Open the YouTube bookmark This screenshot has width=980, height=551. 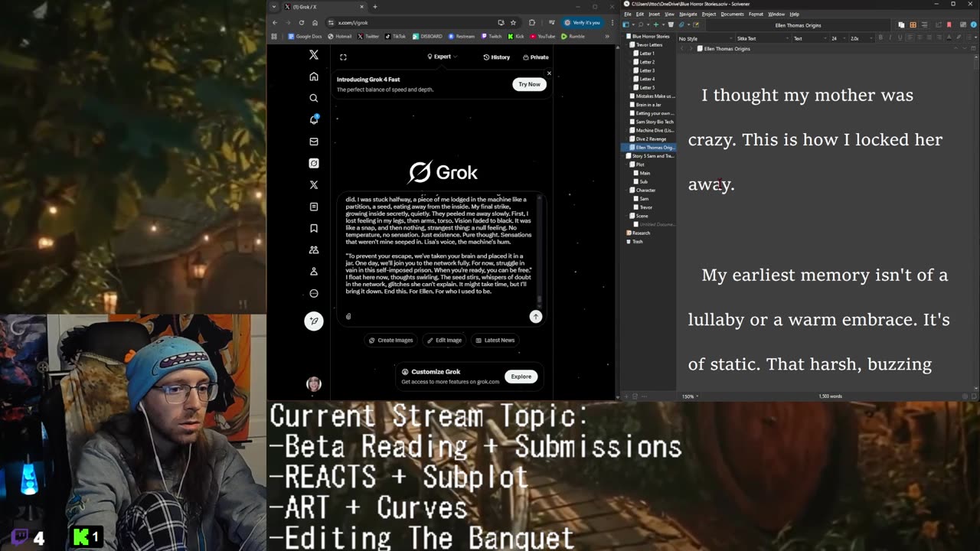(x=542, y=36)
